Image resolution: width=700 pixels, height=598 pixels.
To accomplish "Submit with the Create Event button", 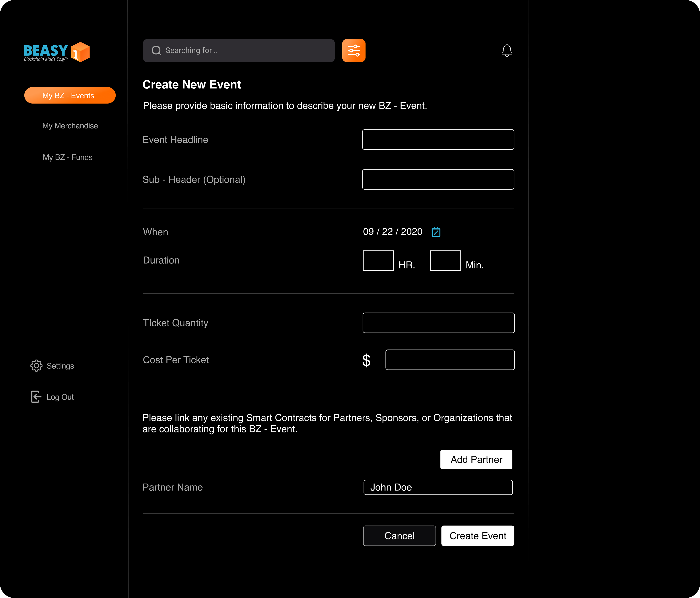I will (x=478, y=536).
